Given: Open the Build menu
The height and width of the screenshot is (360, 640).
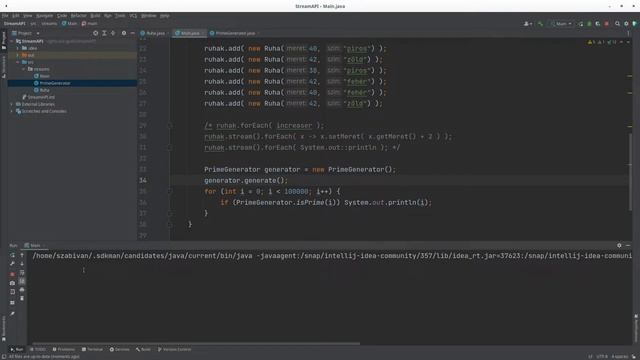Looking at the screenshot, I should point(95,16).
